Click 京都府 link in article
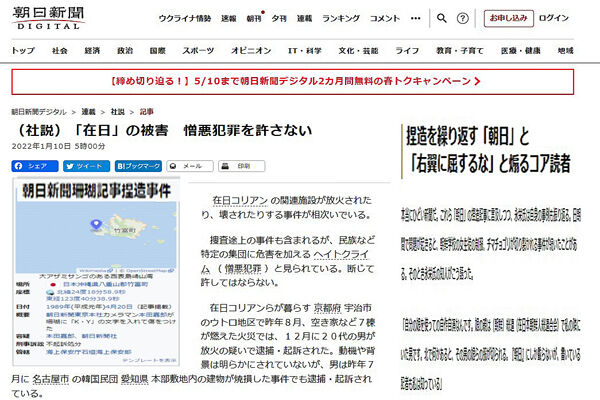Viewport: 600px width, 400px height. point(327,308)
